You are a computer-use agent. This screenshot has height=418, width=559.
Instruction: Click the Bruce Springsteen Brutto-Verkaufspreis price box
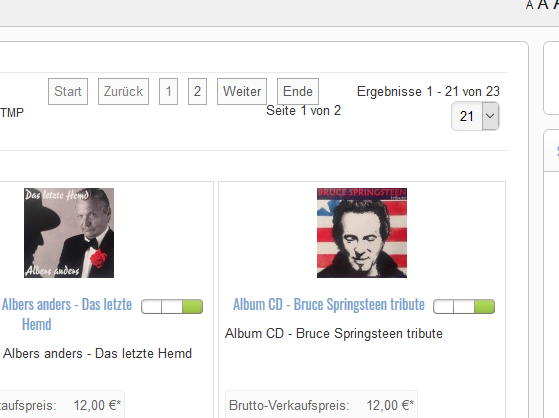(x=321, y=405)
